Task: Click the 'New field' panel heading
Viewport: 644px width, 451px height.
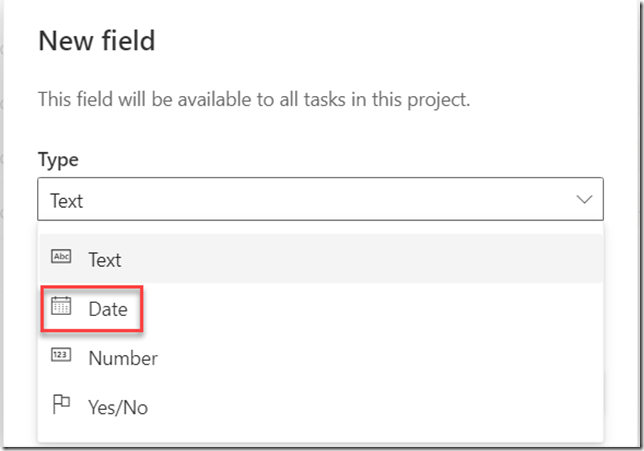Action: 96,42
